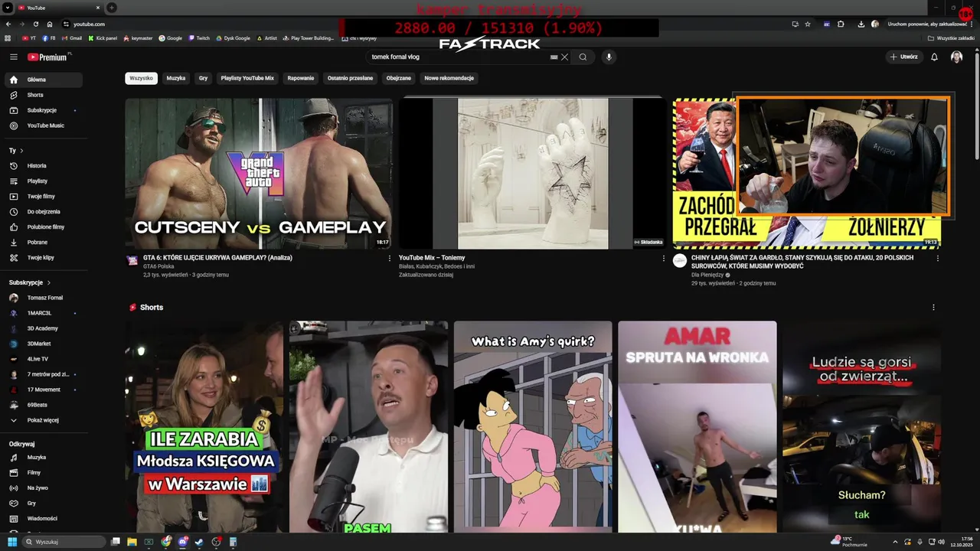Open Twoje klipy in the sidebar
980x551 pixels.
(43, 257)
